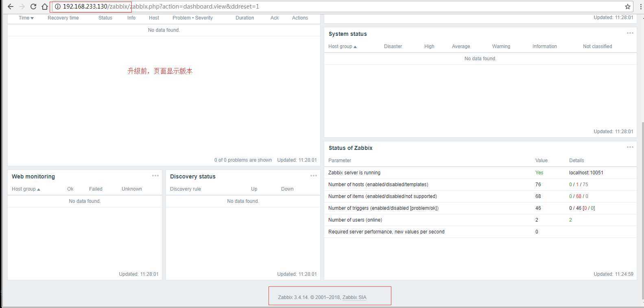The image size is (644, 308).
Task: Click disabled hosts count 1
Action: coord(577,185)
